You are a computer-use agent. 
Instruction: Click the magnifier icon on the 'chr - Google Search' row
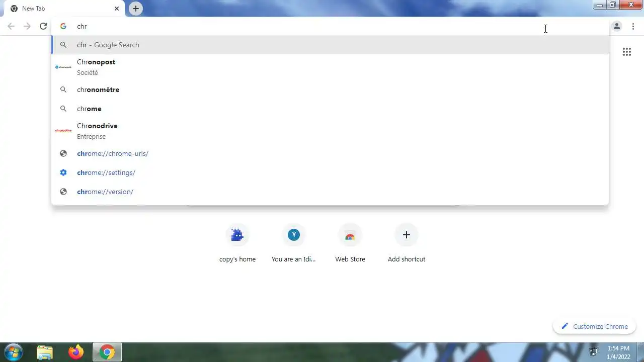(x=63, y=45)
